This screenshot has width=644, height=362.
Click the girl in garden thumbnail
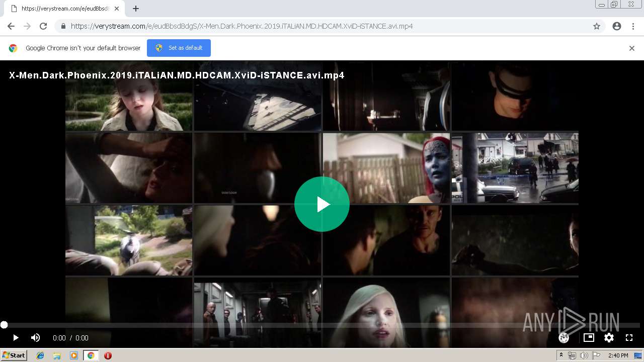[129, 96]
